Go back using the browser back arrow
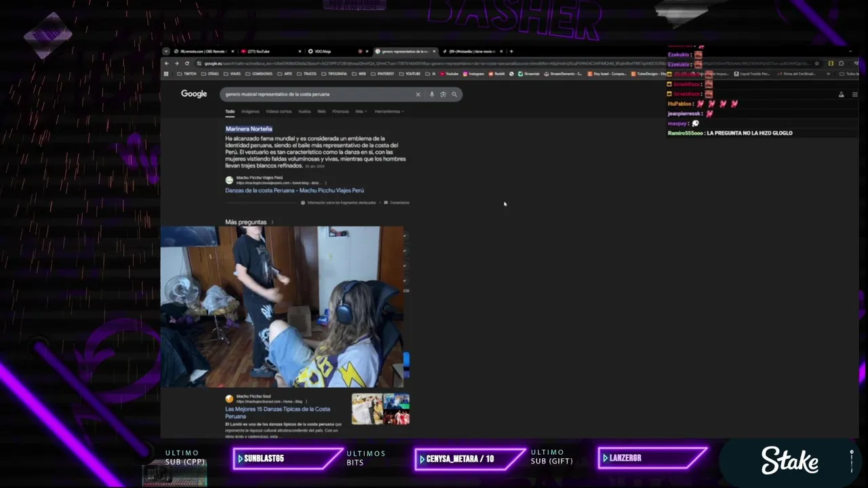This screenshot has width=868, height=488. click(x=166, y=63)
